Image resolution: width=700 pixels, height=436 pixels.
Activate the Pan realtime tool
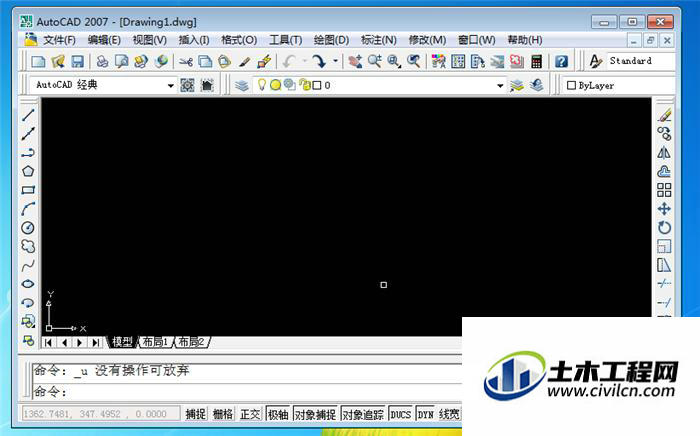pos(355,61)
